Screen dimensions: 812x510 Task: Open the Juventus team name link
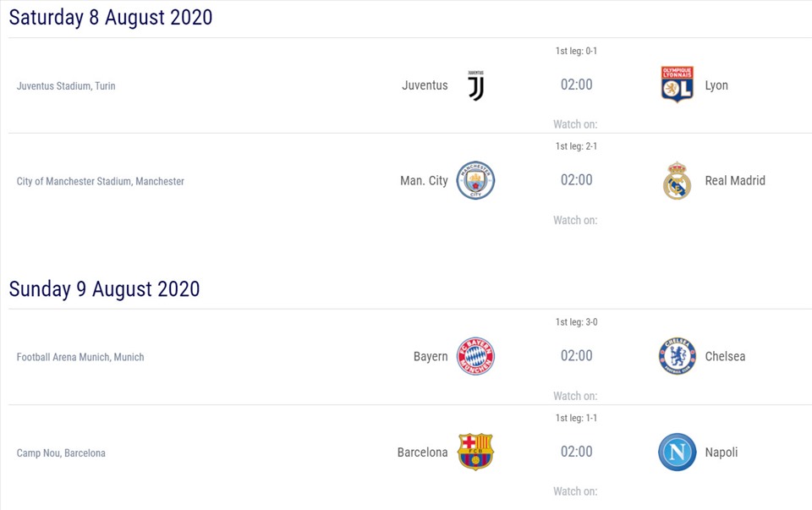425,85
